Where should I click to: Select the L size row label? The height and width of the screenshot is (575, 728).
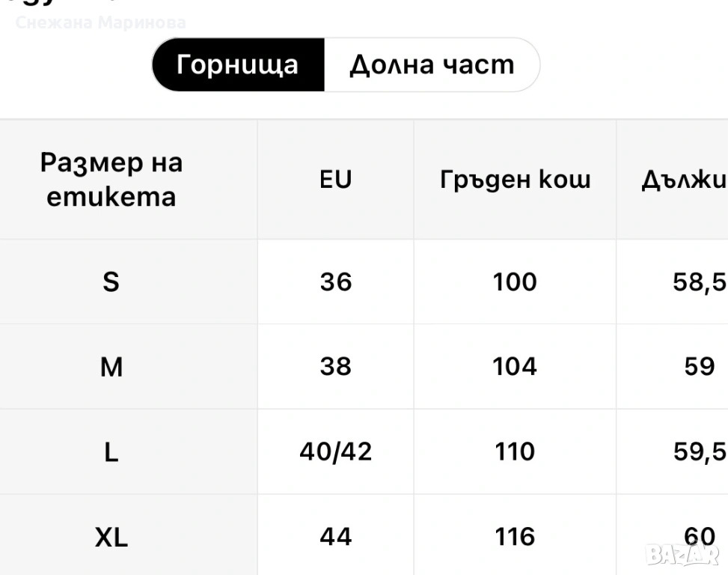tap(111, 452)
